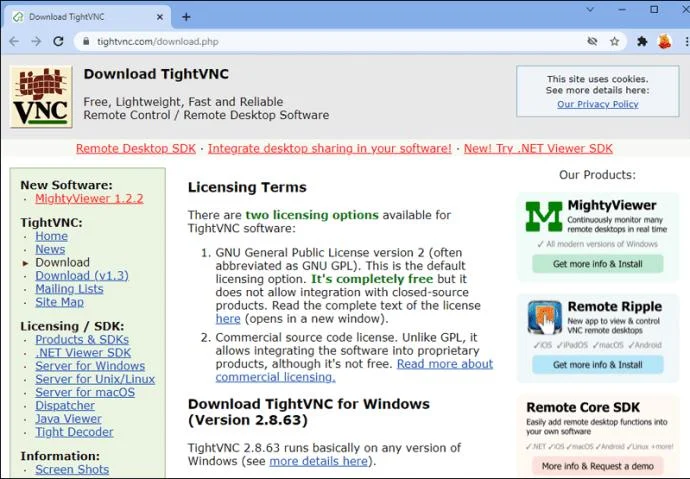Bookmark this page with the star icon
Viewport: 690px width, 479px height.
click(614, 41)
